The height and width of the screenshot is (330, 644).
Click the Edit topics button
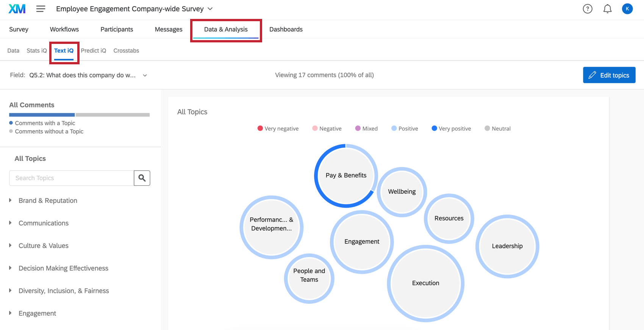coord(609,75)
